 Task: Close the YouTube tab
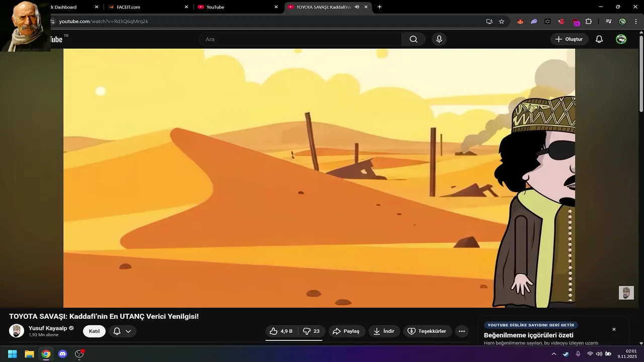pos(276,7)
